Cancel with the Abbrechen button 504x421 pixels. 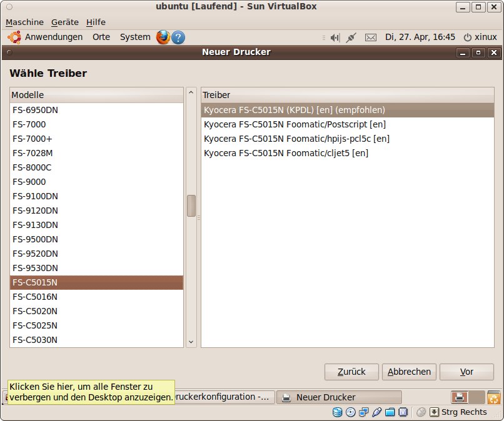[x=409, y=372]
